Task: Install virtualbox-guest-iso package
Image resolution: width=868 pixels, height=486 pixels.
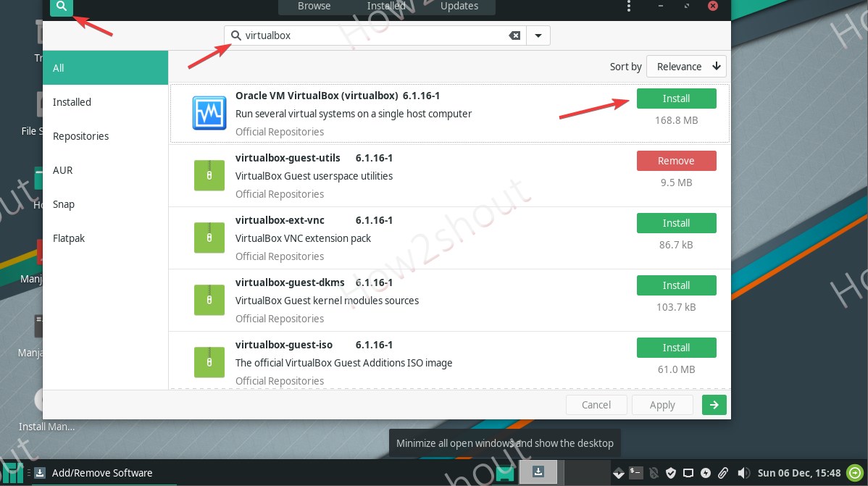Action: [x=676, y=348]
